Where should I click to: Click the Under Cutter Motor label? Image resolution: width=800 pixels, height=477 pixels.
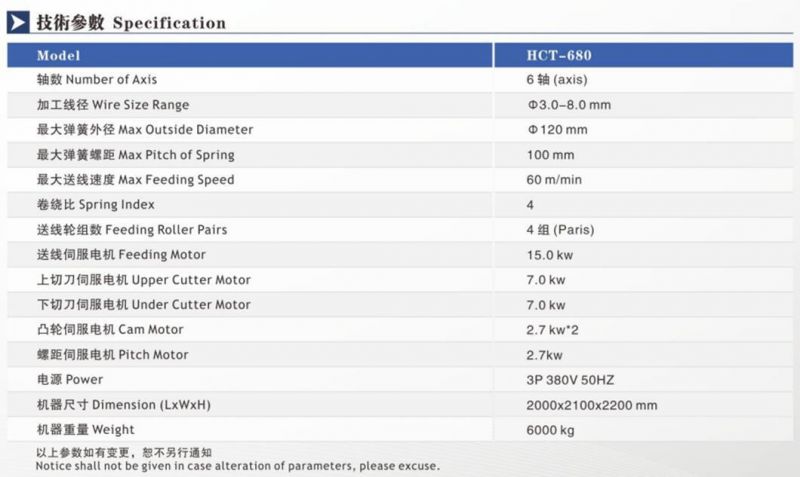144,305
